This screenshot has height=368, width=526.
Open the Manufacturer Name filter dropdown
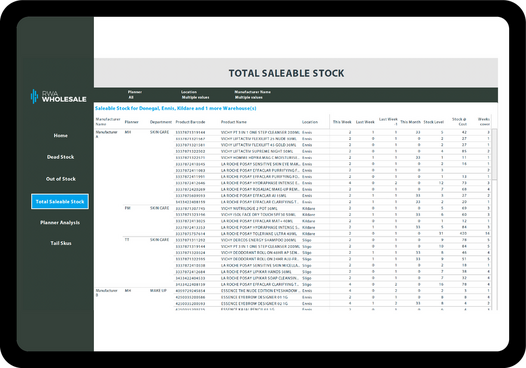(252, 95)
